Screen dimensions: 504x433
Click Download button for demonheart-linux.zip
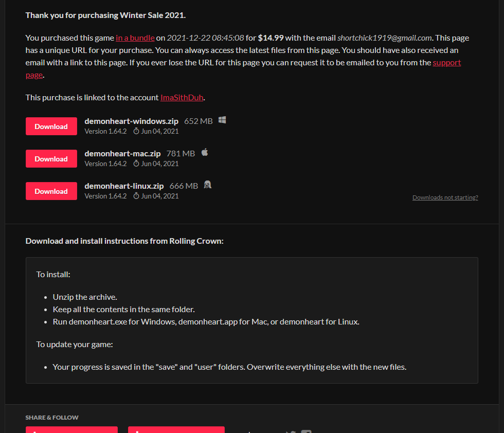coord(51,191)
